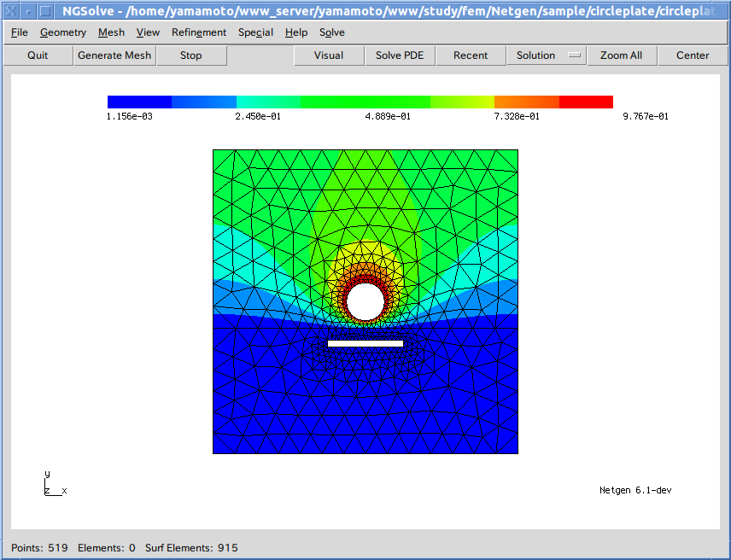Expand the Mesh menu

[x=111, y=32]
